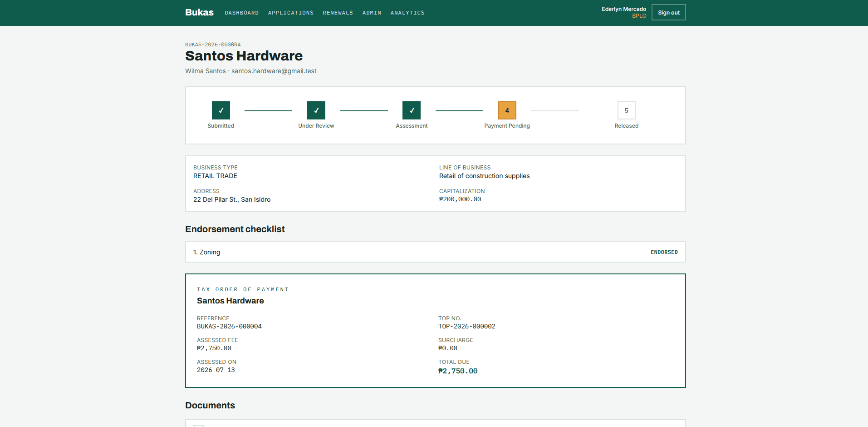Click the Assessment step checkmark icon

[412, 110]
